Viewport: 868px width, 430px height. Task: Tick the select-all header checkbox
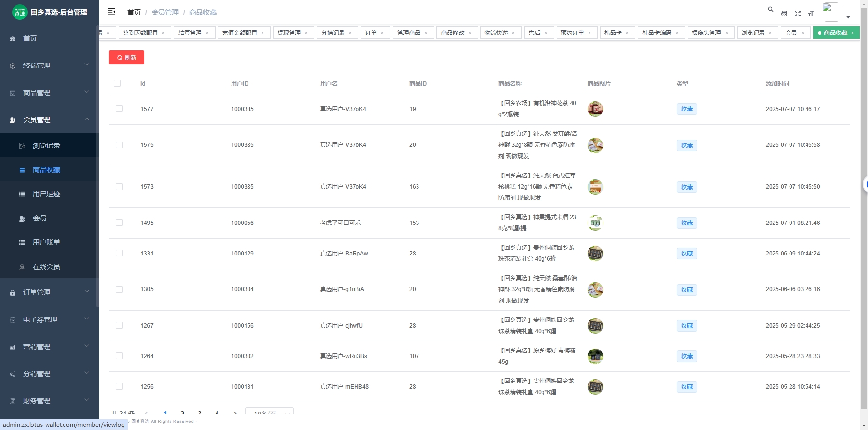pos(117,83)
